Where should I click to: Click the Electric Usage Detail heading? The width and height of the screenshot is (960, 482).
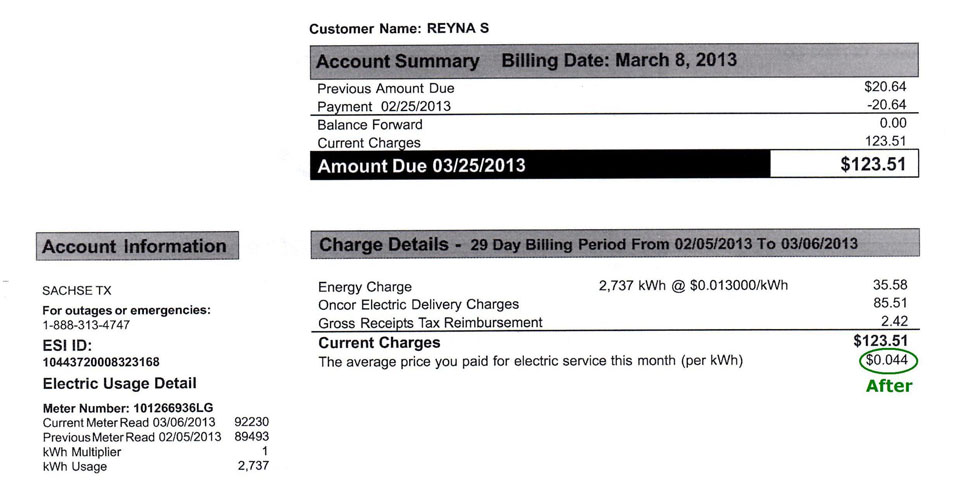click(x=119, y=383)
